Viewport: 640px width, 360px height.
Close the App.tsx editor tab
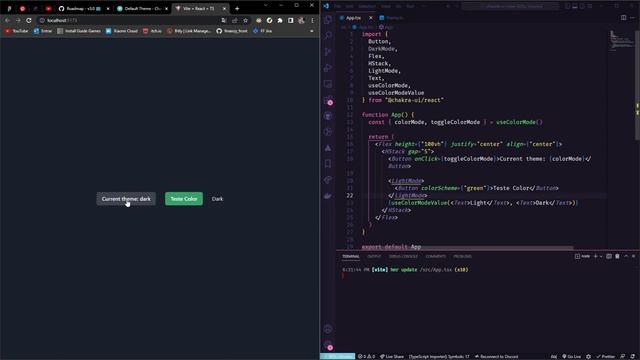click(371, 18)
